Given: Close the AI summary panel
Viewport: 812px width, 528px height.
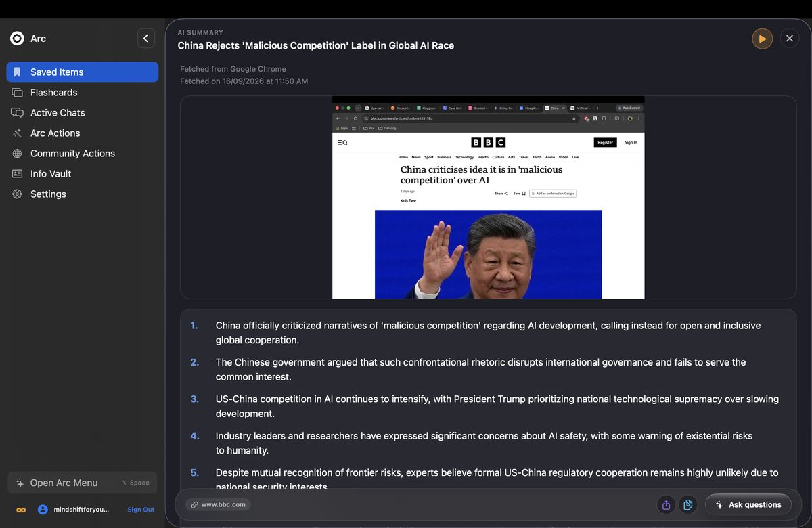Looking at the screenshot, I should (x=790, y=39).
